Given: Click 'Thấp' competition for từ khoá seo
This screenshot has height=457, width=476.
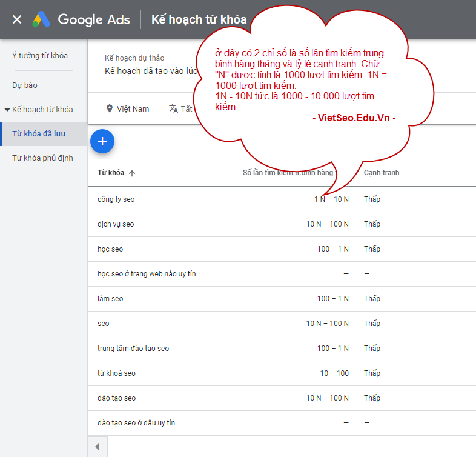Looking at the screenshot, I should point(372,373).
